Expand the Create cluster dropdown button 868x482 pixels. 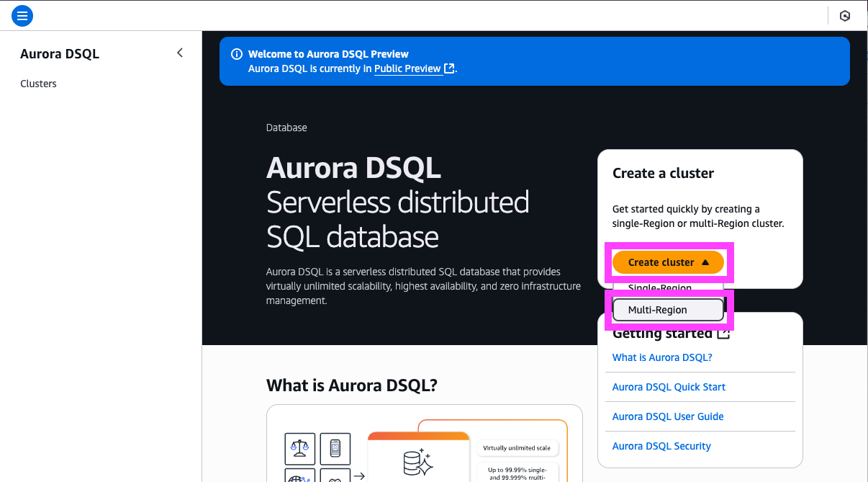pyautogui.click(x=669, y=262)
